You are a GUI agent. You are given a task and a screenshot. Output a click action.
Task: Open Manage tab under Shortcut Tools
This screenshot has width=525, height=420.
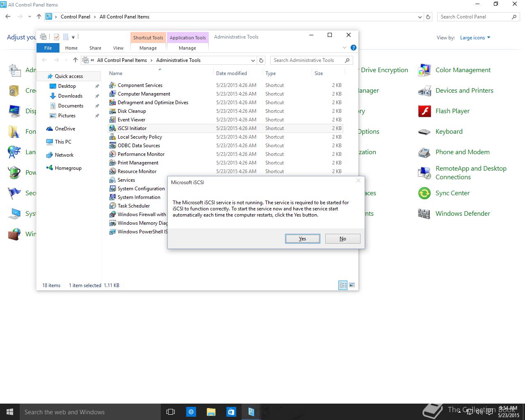pyautogui.click(x=148, y=48)
